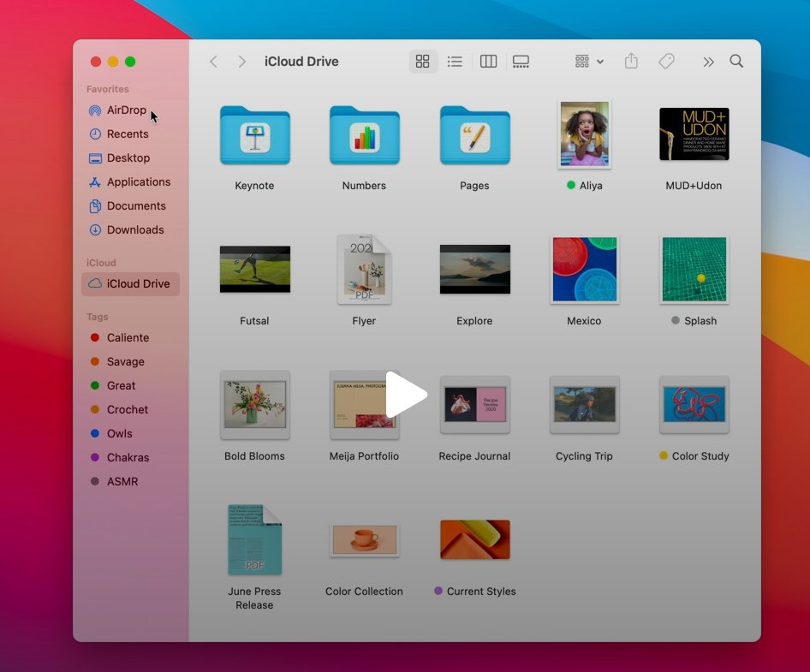Click the white play button overlay

pos(406,395)
